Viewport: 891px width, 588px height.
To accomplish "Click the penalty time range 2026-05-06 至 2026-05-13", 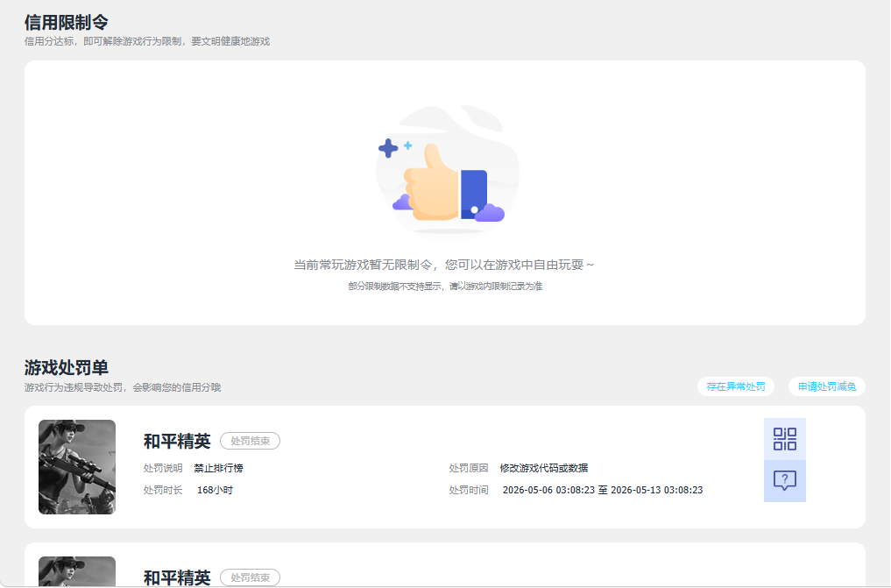I will click(x=603, y=490).
